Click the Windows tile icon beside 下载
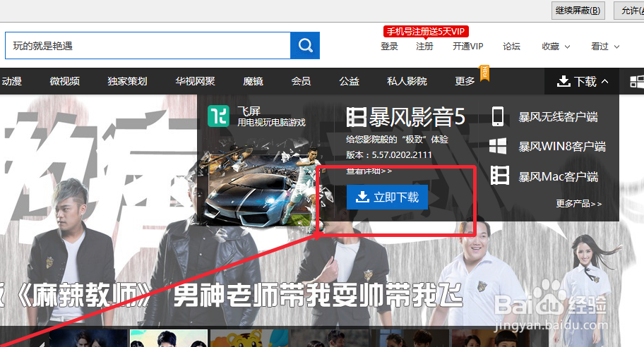The width and height of the screenshot is (644, 347). [637, 81]
